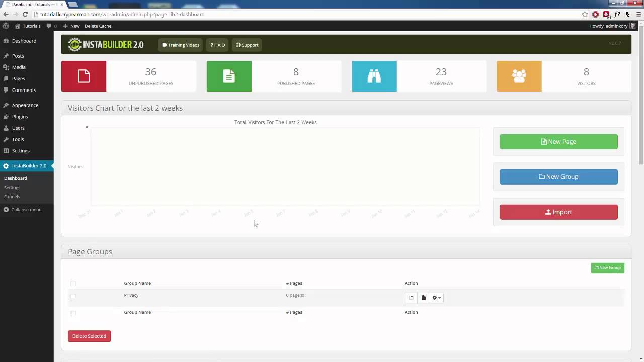This screenshot has height=362, width=644.
Task: Click the red unpublished pages icon tile
Action: click(84, 76)
